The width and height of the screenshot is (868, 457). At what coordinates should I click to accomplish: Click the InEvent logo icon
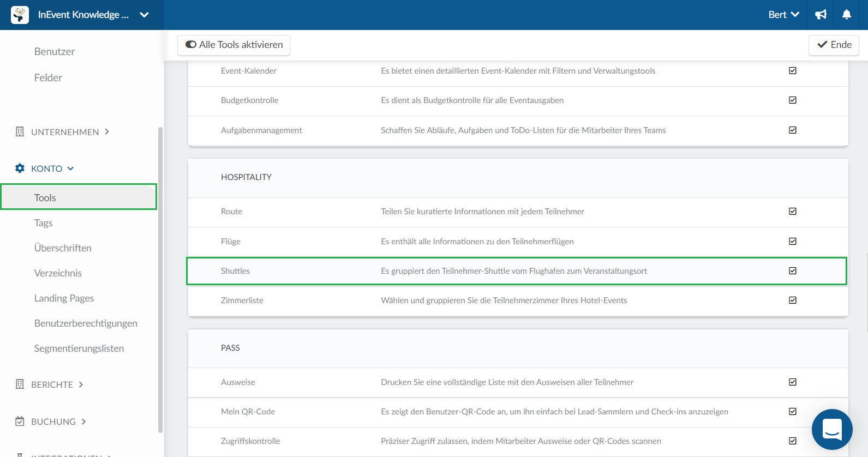click(20, 15)
